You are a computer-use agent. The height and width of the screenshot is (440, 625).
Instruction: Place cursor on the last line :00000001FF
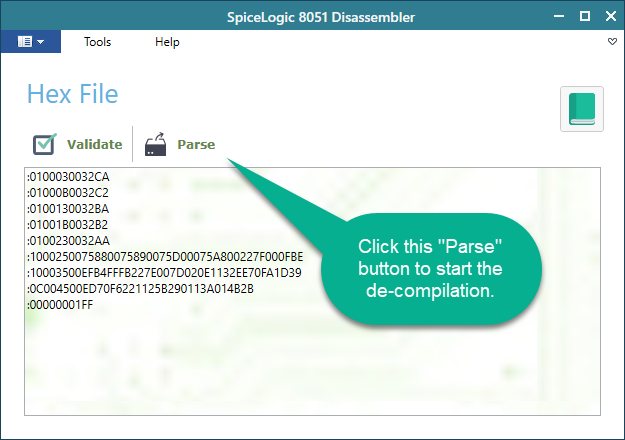click(x=63, y=305)
